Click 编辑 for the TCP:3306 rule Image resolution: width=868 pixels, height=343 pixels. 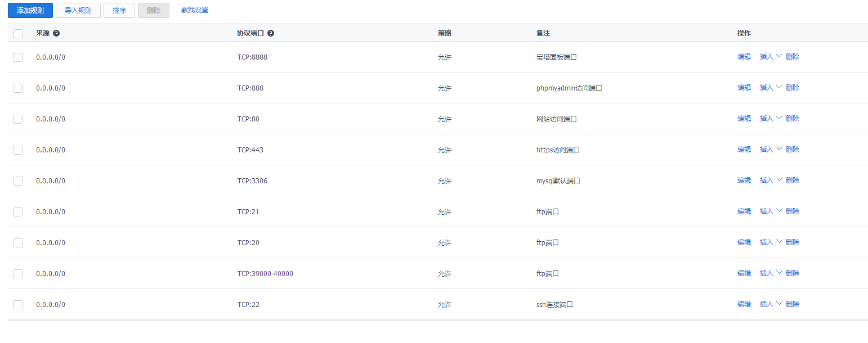[744, 180]
